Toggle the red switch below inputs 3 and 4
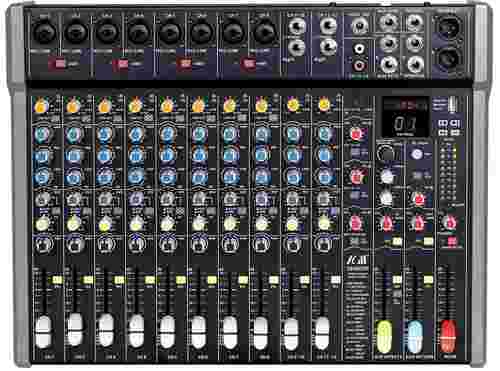This screenshot has height=371, width=500. pyautogui.click(x=121, y=64)
